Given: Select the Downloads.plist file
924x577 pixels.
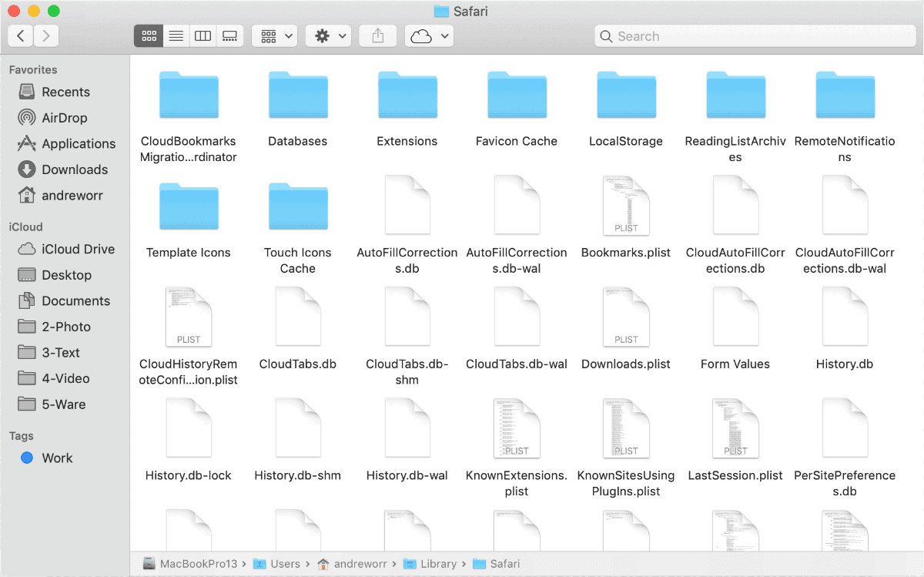Looking at the screenshot, I should point(626,317).
